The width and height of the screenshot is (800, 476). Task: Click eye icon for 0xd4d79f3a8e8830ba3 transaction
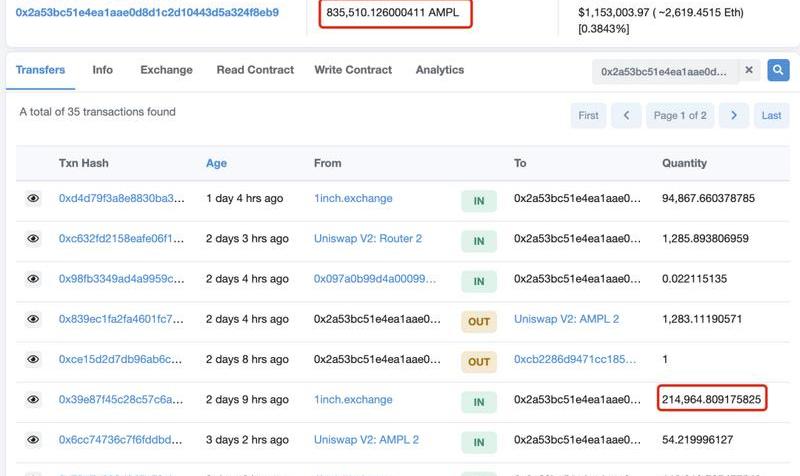[33, 199]
